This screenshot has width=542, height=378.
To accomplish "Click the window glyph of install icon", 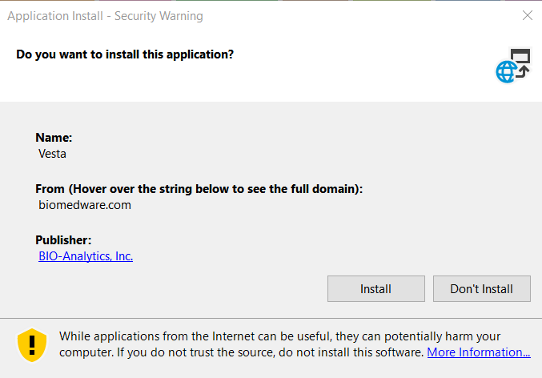I will 521,56.
